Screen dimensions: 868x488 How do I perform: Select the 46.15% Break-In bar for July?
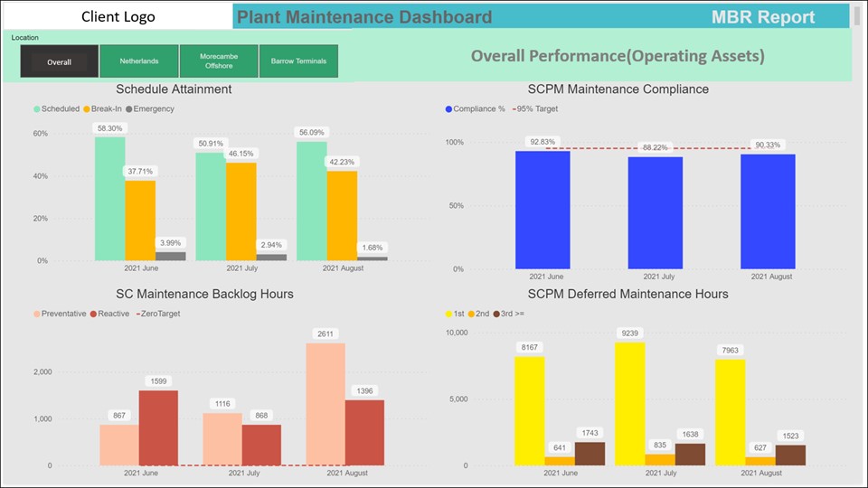[241, 211]
